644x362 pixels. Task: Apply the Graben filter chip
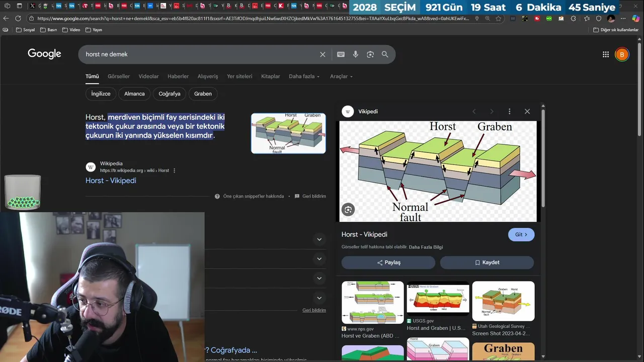click(x=203, y=94)
